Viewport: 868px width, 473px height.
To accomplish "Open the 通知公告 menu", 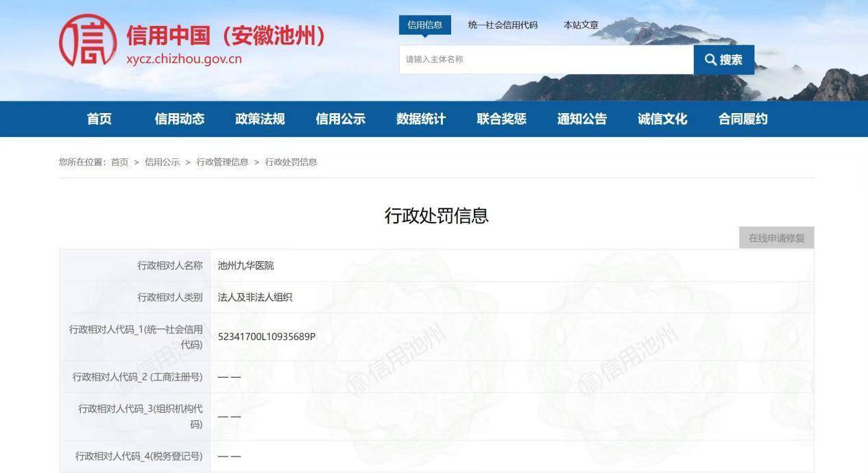I will (x=581, y=119).
